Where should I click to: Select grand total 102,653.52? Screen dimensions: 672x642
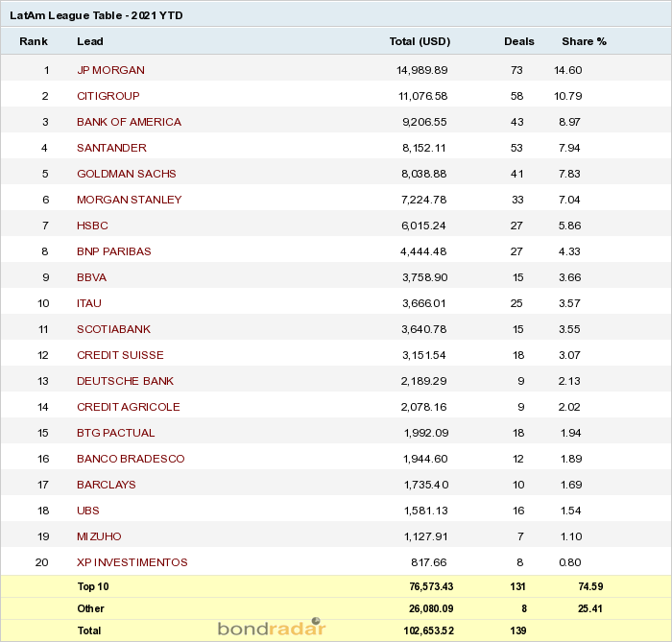[428, 630]
